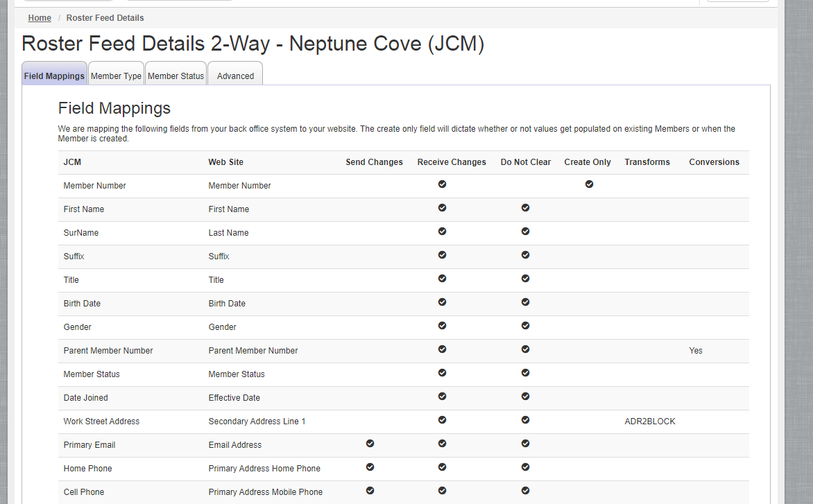Click Secondary Address Line 1 cell
Image resolution: width=813 pixels, height=504 pixels.
[257, 422]
